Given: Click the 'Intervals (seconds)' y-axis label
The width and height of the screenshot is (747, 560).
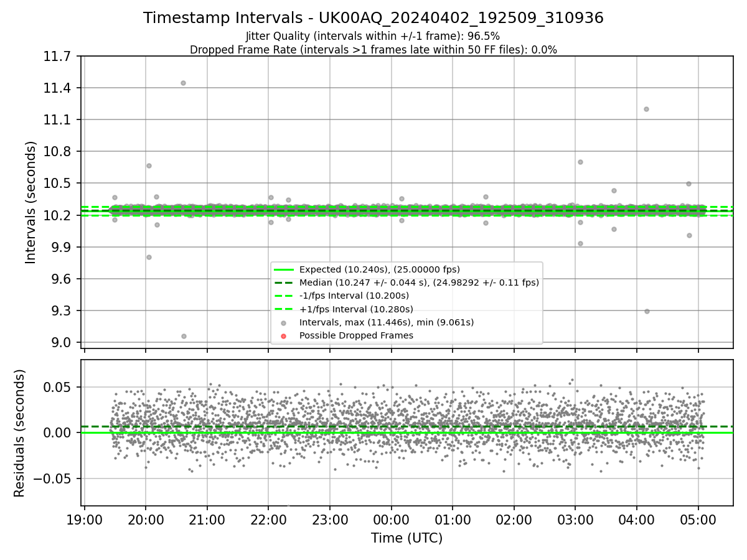Looking at the screenshot, I should 31,202.
